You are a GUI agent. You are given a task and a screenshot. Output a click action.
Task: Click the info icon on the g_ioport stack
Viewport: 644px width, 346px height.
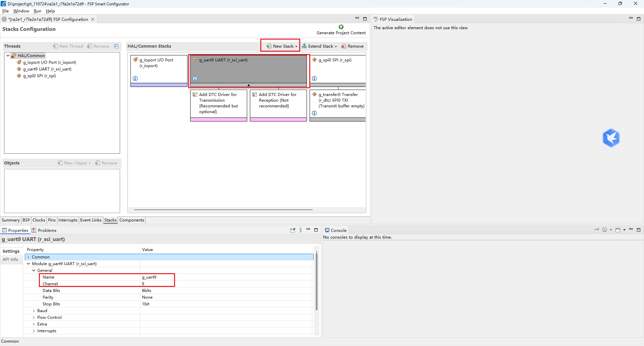[135, 79]
